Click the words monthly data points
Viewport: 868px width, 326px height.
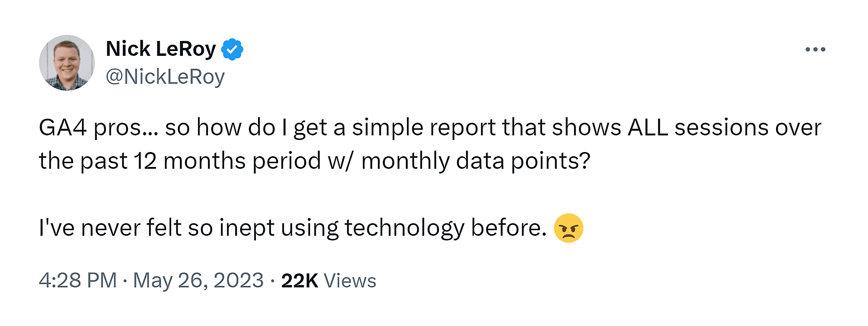click(x=476, y=161)
